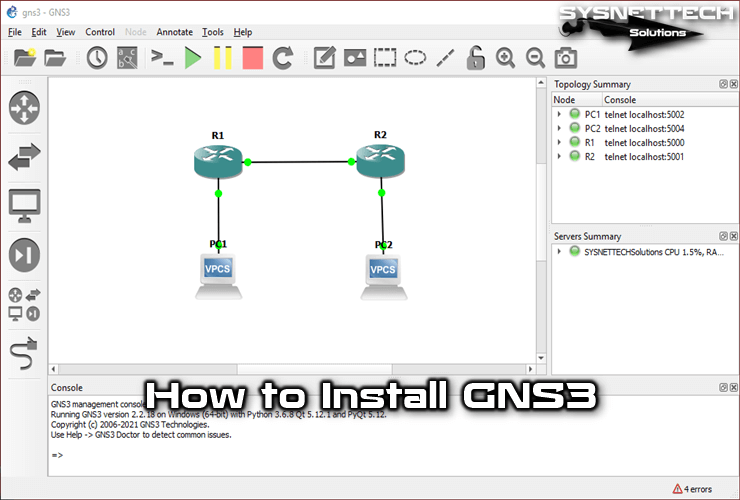Open the Help menu
The height and width of the screenshot is (500, 740).
pyautogui.click(x=243, y=32)
